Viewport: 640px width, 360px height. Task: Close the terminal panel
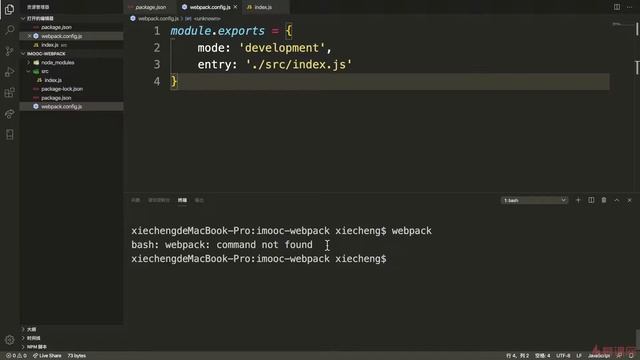629,200
